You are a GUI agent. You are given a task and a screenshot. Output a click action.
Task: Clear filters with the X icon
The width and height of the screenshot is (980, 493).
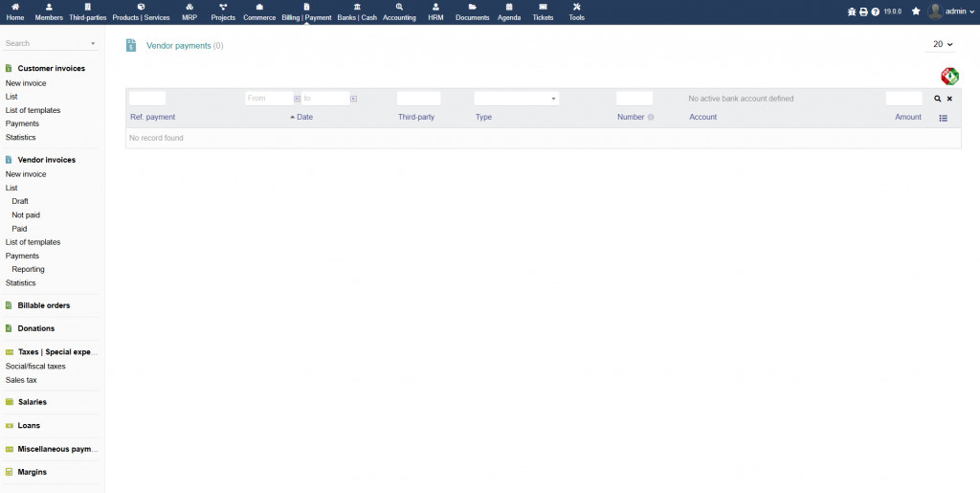pyautogui.click(x=949, y=99)
